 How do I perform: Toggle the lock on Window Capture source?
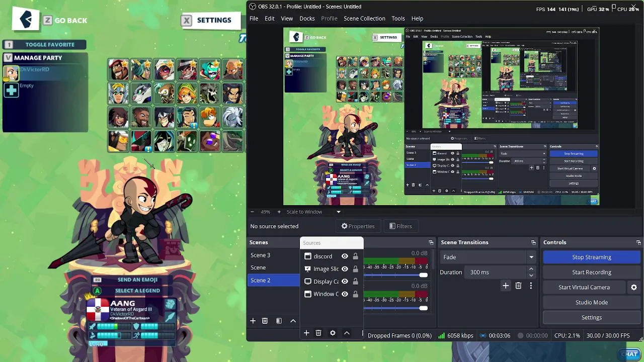(x=355, y=294)
